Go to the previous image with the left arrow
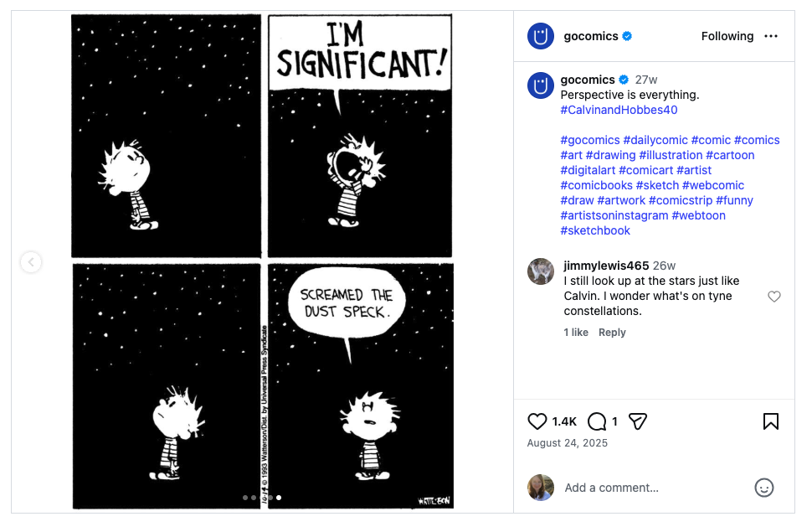This screenshot has height=532, width=812. tap(31, 262)
